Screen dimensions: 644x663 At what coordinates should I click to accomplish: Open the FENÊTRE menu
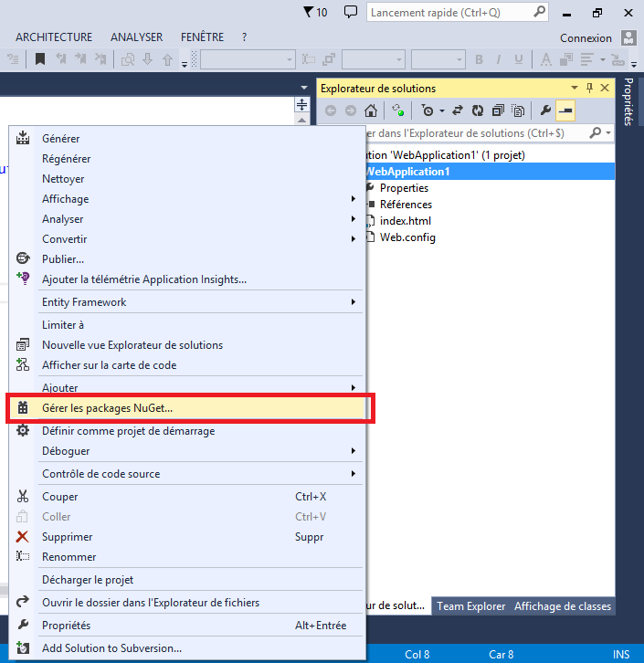coord(202,37)
